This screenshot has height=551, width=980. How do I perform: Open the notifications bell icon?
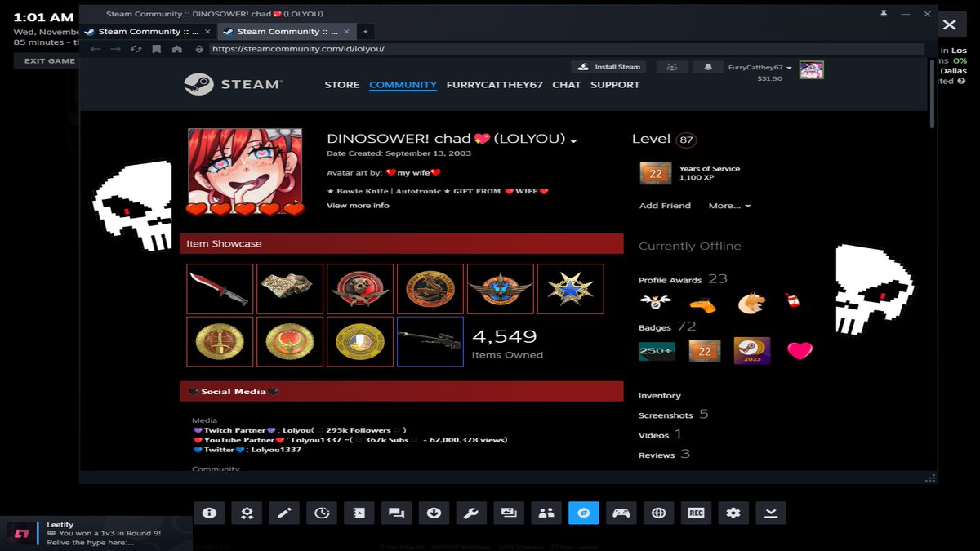708,67
